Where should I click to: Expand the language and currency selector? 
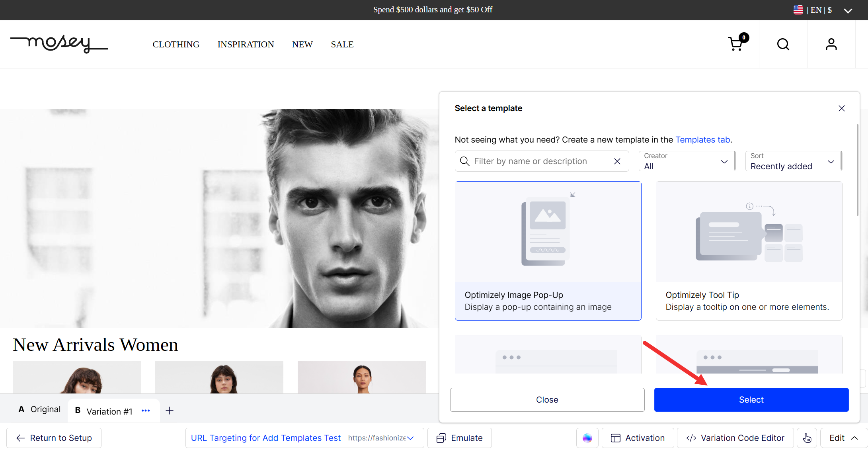click(x=848, y=10)
